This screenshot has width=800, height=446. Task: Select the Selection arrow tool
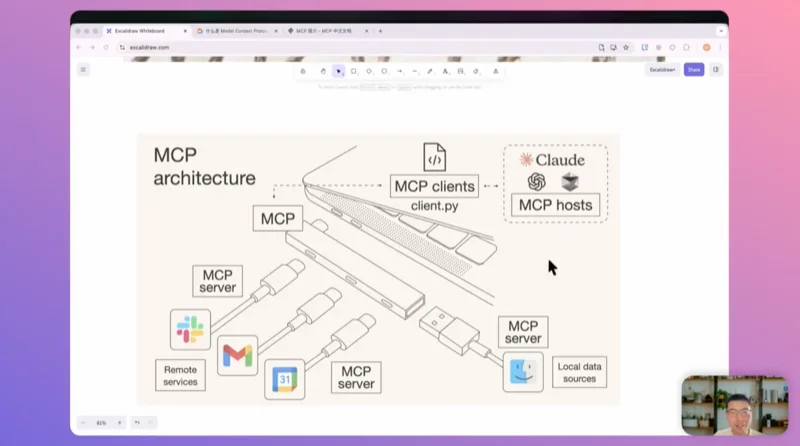(338, 71)
